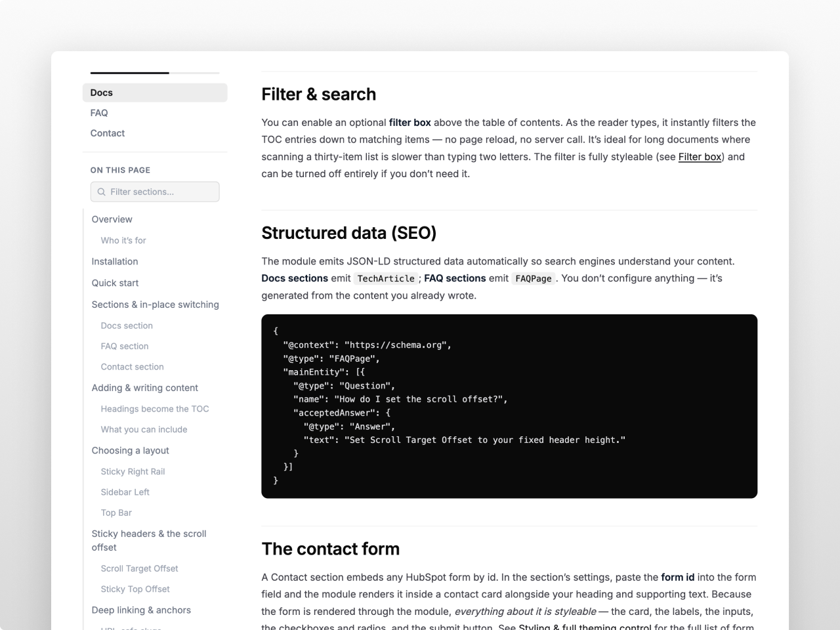Open FAQ section sub-entry in TOC
Viewport: 840px width, 630px height.
click(125, 346)
